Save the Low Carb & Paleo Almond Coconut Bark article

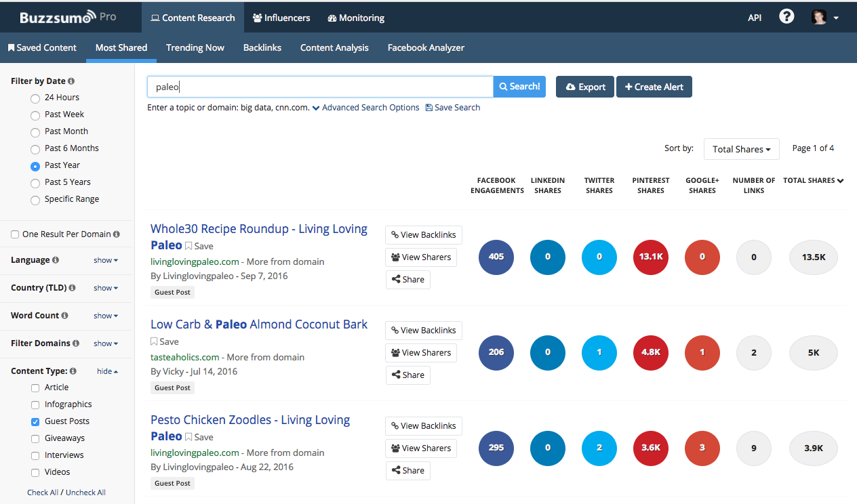coord(165,342)
